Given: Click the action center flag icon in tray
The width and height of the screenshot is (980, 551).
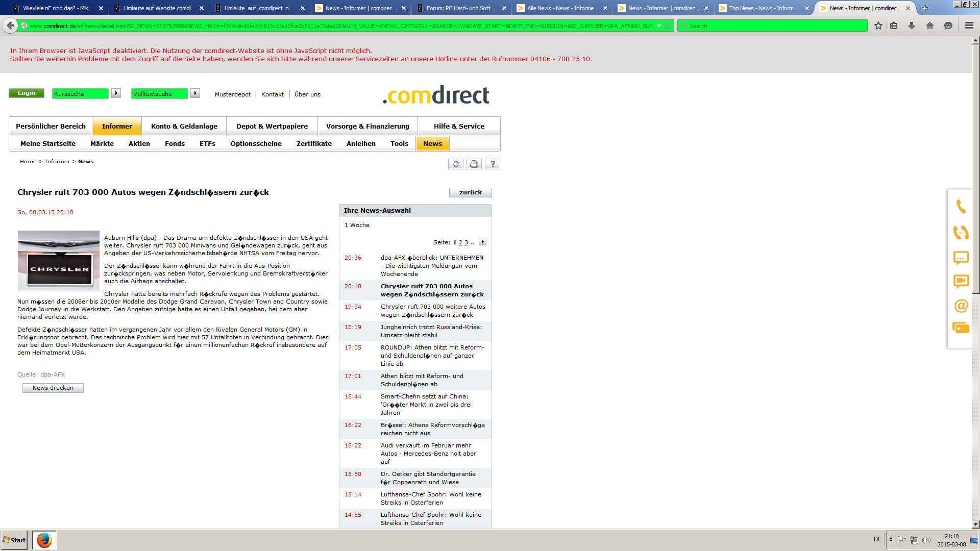Looking at the screenshot, I should [902, 540].
